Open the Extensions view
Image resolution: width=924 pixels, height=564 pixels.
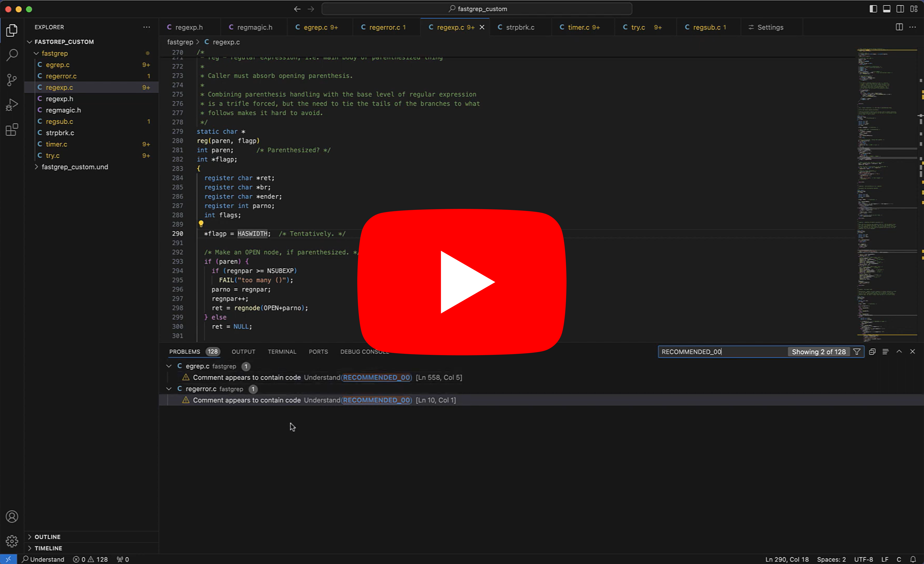click(12, 130)
